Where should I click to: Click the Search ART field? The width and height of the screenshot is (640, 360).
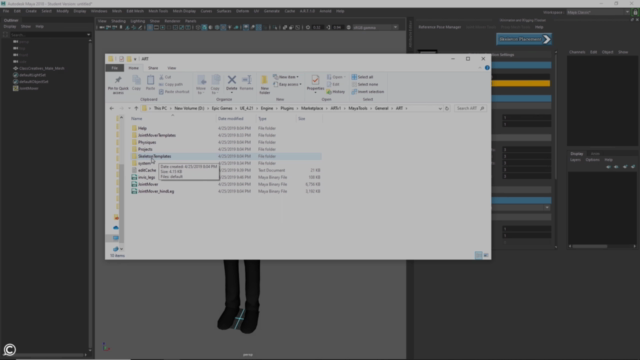(470, 109)
